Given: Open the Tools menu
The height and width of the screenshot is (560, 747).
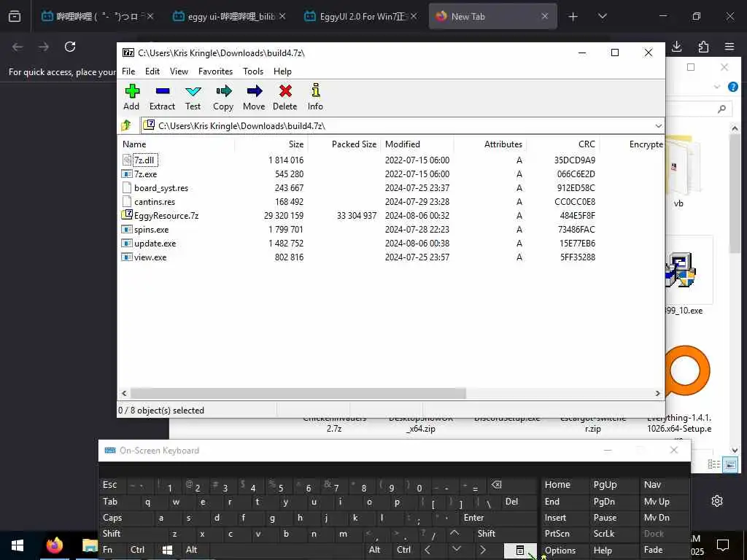Looking at the screenshot, I should 253,71.
